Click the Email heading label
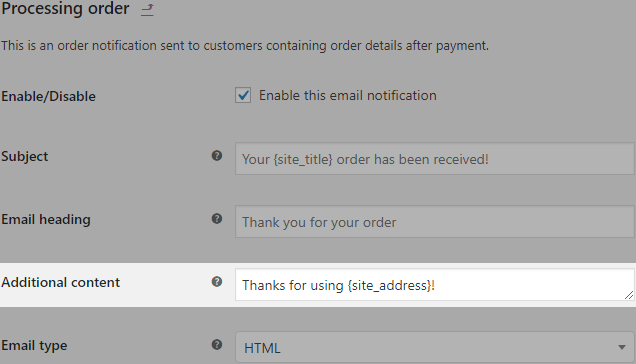 click(46, 219)
